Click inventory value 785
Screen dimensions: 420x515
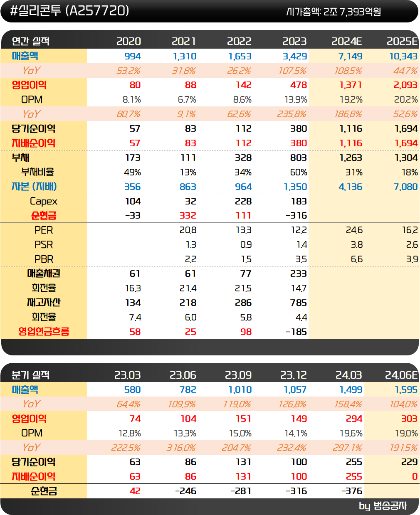tap(299, 303)
